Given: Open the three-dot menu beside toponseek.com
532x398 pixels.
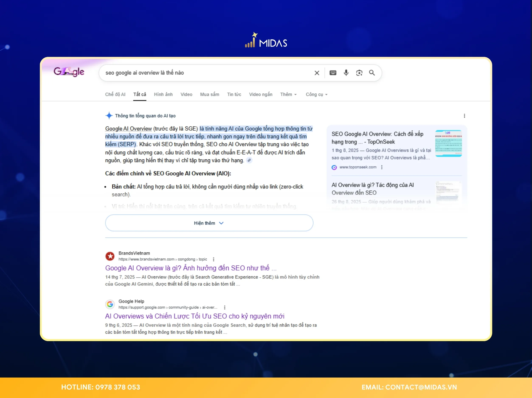Looking at the screenshot, I should (x=381, y=167).
